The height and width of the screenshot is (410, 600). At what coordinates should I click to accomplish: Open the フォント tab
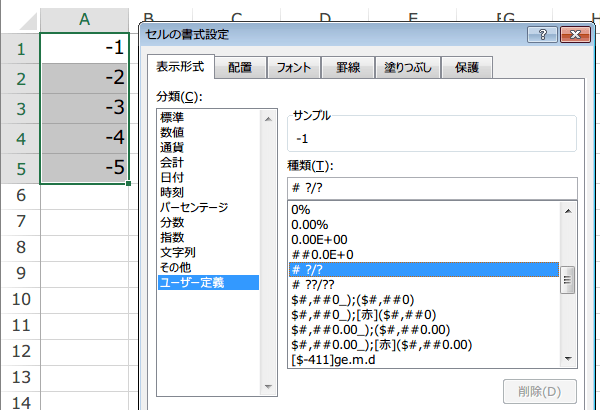295,68
